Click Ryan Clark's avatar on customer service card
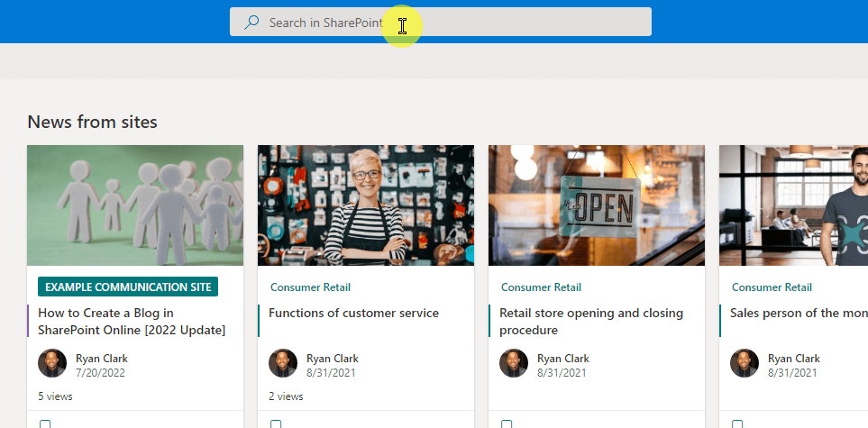The width and height of the screenshot is (868, 428). click(283, 363)
